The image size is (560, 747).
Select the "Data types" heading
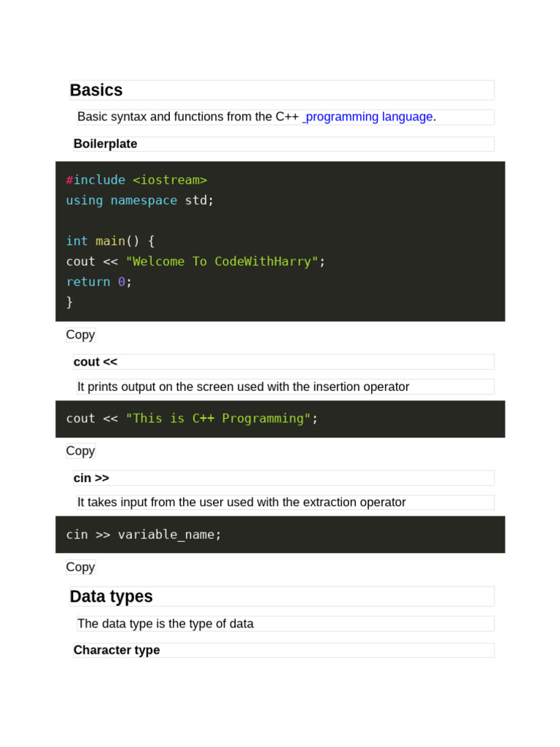pos(112,597)
